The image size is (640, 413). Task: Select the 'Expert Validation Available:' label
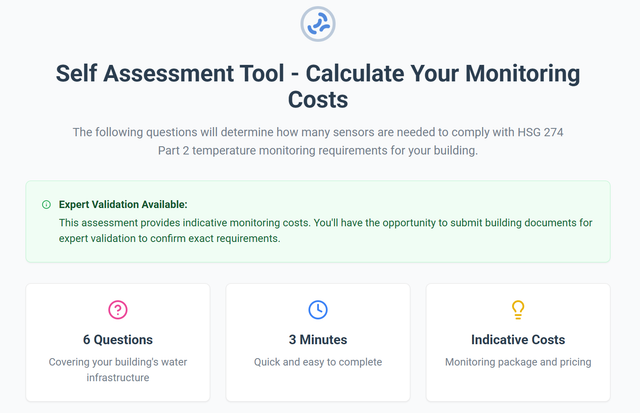[x=123, y=204]
